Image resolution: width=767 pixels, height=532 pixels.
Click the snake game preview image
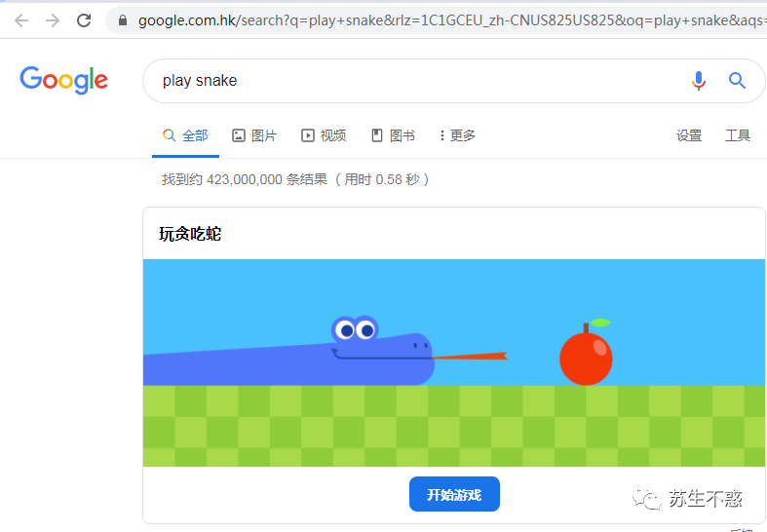coord(454,362)
